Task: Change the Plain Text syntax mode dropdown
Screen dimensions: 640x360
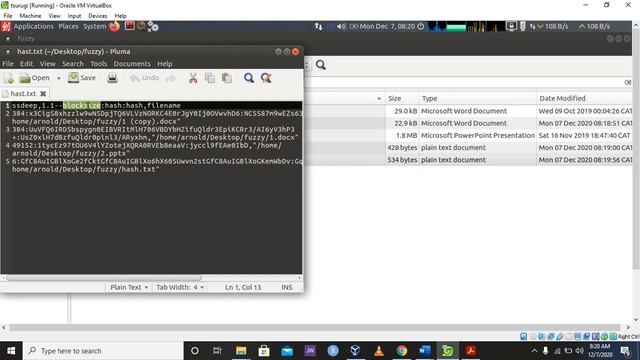Action: coord(129,287)
